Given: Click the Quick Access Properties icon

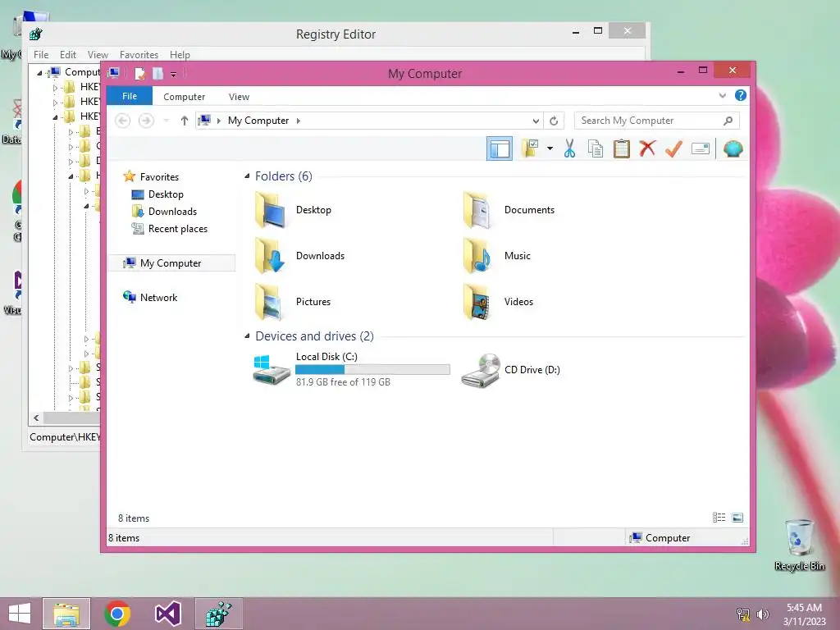Looking at the screenshot, I should coord(139,73).
